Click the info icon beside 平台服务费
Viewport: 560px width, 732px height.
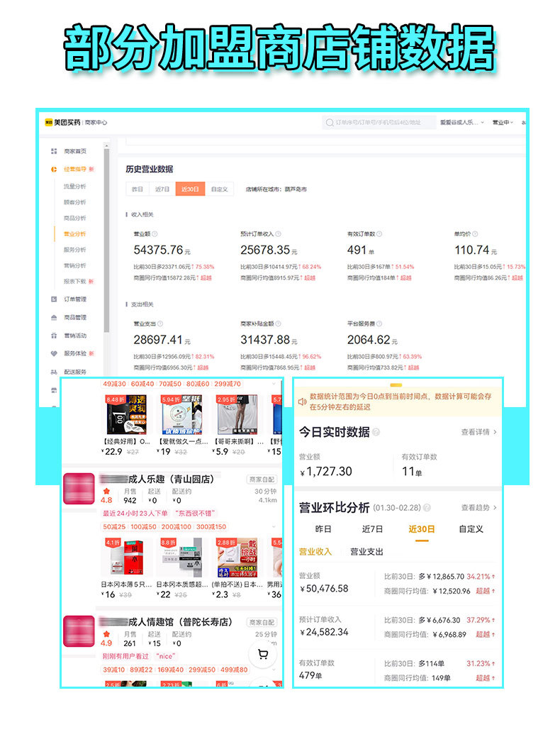tap(379, 323)
